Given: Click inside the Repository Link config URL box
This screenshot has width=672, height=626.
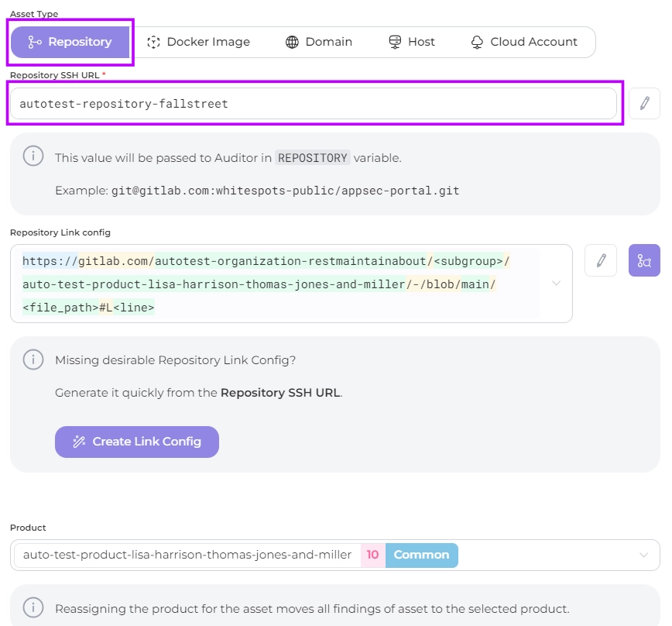Looking at the screenshot, I should click(279, 284).
